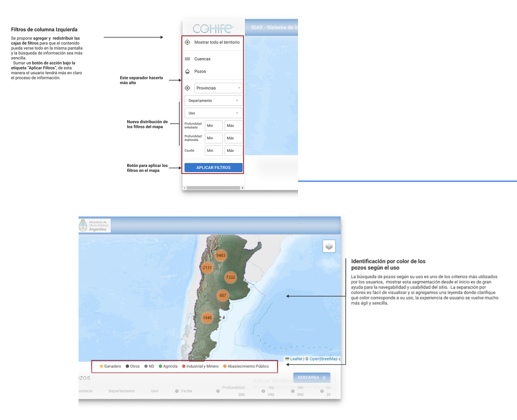Choose the Pozos menu entry

(200, 71)
